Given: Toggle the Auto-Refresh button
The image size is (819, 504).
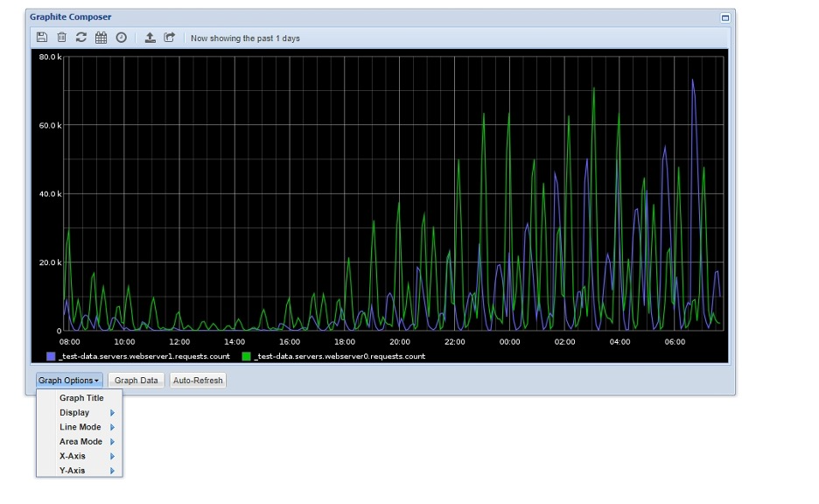Looking at the screenshot, I should click(x=198, y=381).
